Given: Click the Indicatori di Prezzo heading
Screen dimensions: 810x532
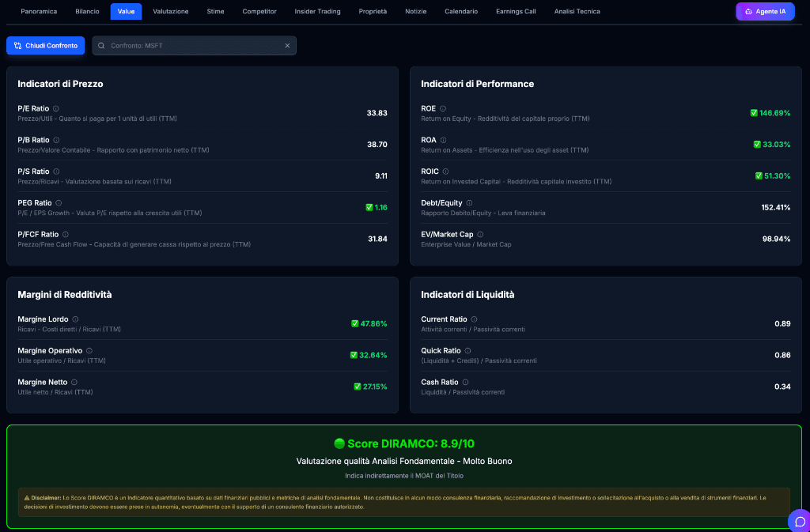Looking at the screenshot, I should coord(60,84).
